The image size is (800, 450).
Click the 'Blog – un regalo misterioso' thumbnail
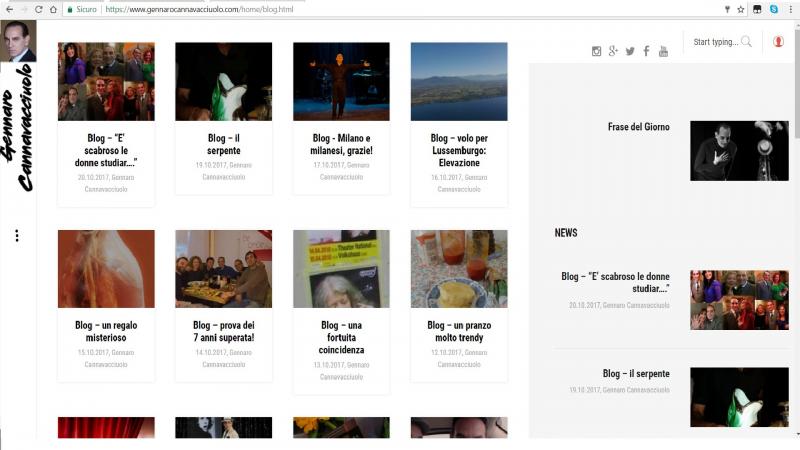[106, 269]
